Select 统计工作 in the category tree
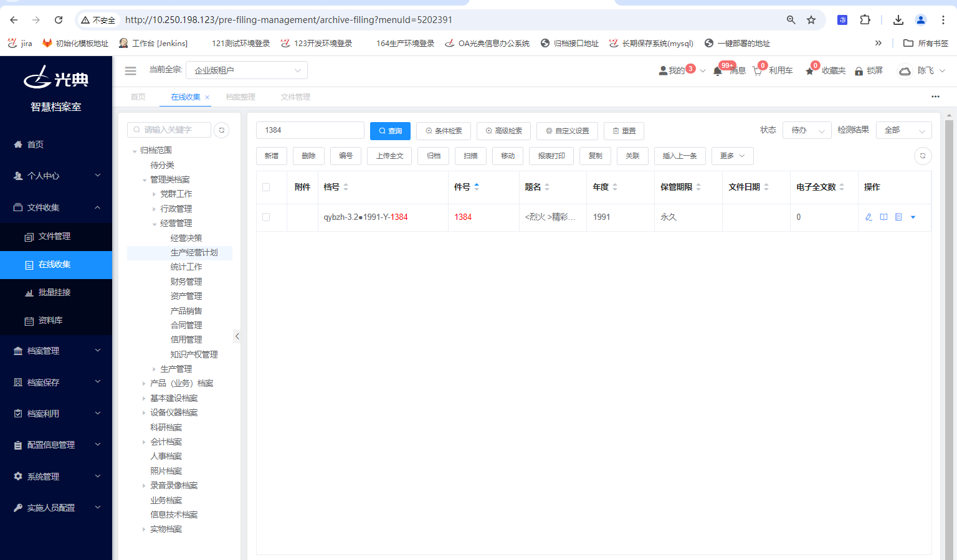Image resolution: width=957 pixels, height=560 pixels. [x=186, y=267]
